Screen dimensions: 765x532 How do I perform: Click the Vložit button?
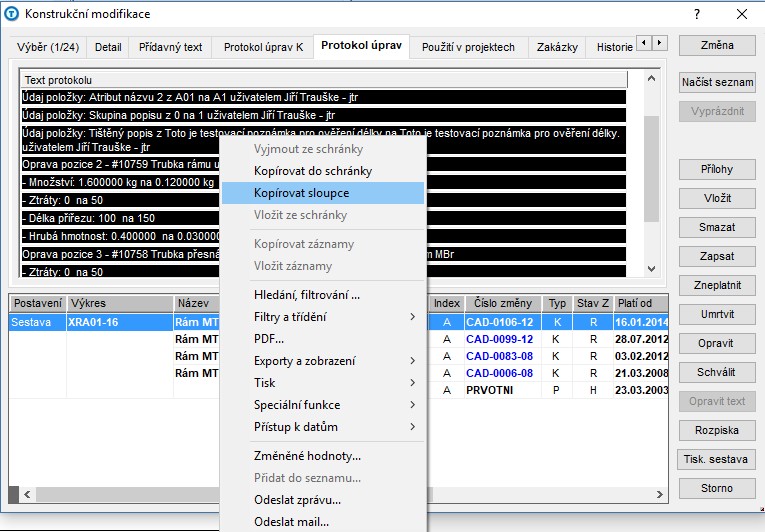tap(717, 198)
